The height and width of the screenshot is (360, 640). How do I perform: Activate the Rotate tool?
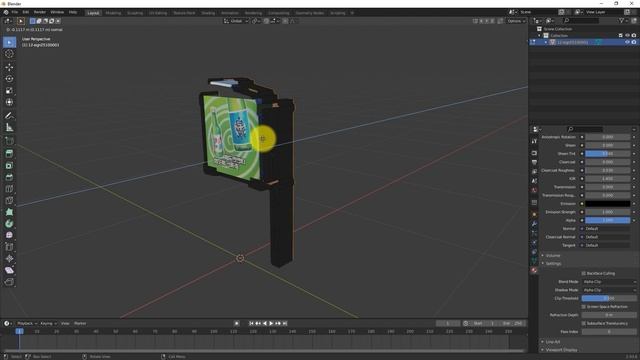tap(9, 79)
